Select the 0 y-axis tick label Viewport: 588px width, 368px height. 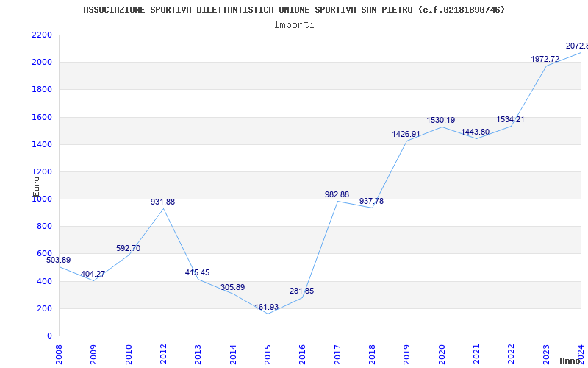tap(49, 336)
